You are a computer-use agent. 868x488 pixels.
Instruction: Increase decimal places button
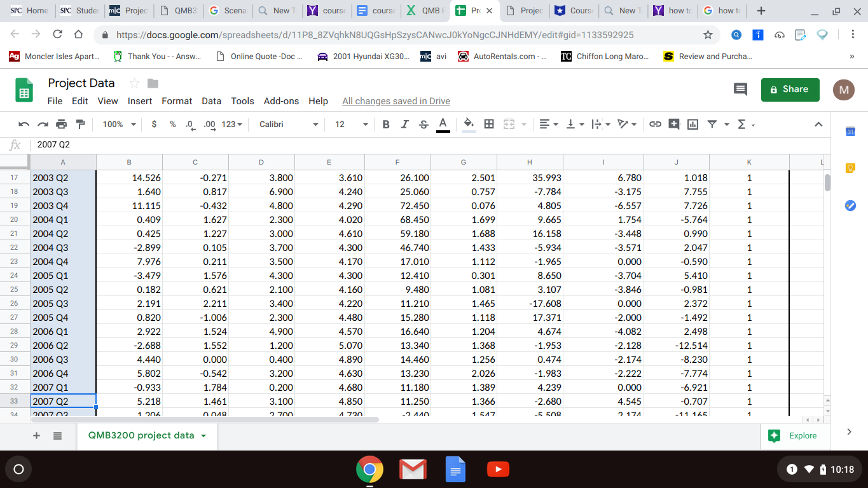point(209,125)
